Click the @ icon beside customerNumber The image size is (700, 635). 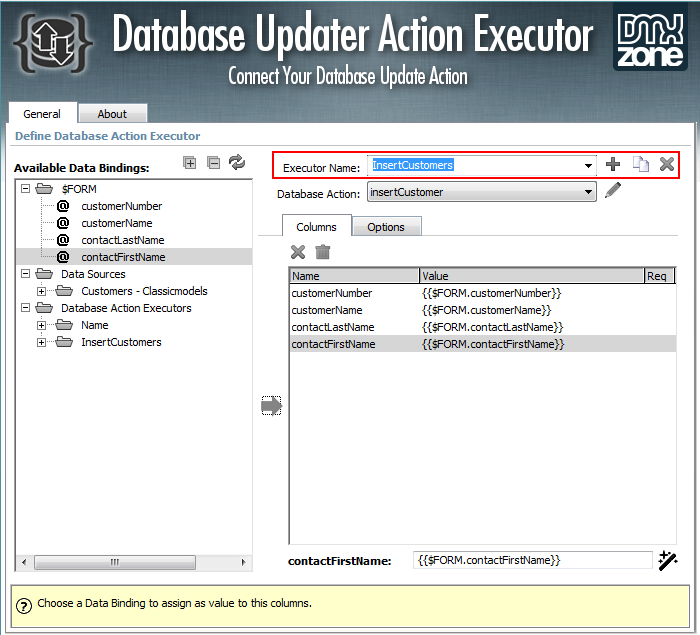pyautogui.click(x=63, y=206)
